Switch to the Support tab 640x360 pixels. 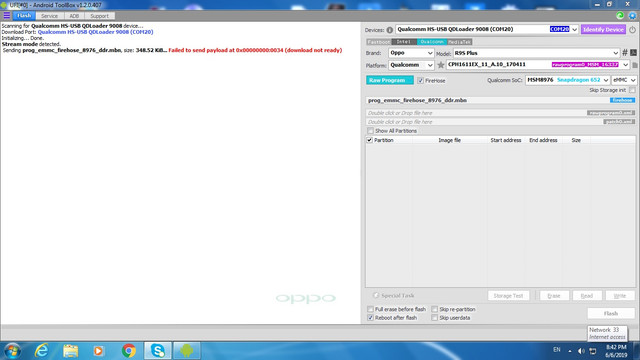coord(99,16)
